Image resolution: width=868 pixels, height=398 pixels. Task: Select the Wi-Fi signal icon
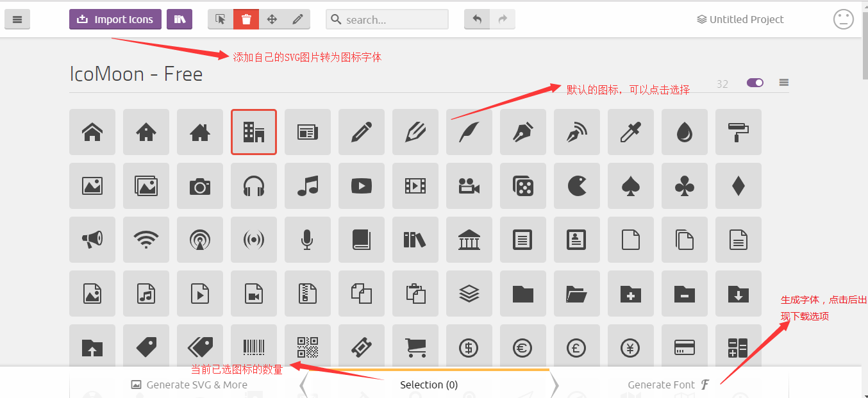[x=146, y=240]
